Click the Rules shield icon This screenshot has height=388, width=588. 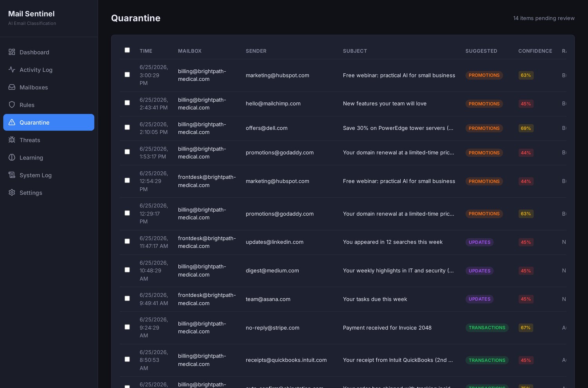click(12, 105)
